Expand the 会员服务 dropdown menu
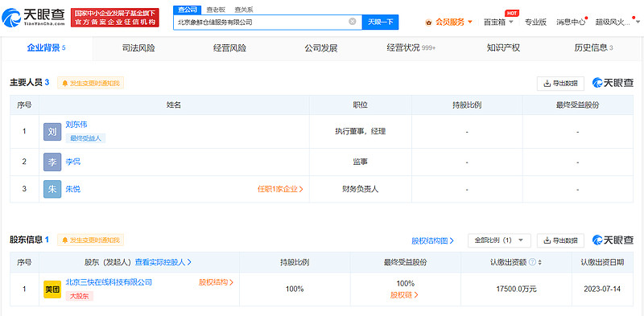 click(x=449, y=23)
